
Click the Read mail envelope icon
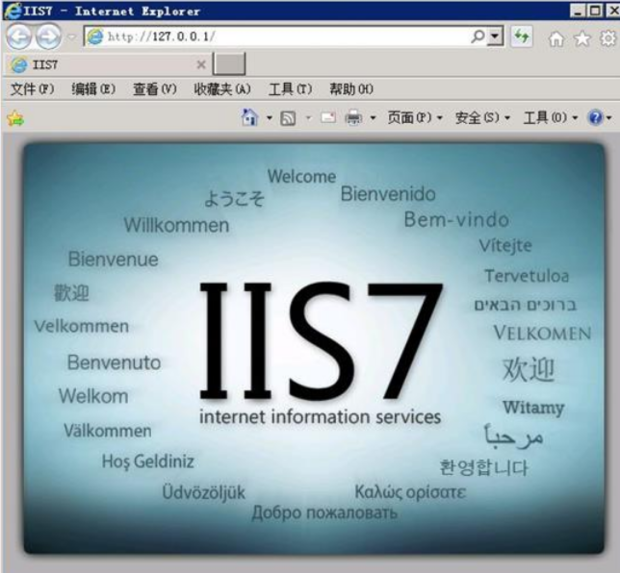click(328, 118)
